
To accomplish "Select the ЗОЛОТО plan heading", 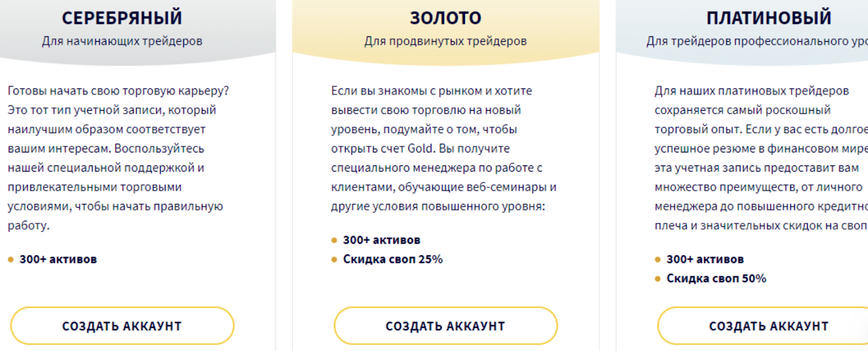I will point(445,18).
